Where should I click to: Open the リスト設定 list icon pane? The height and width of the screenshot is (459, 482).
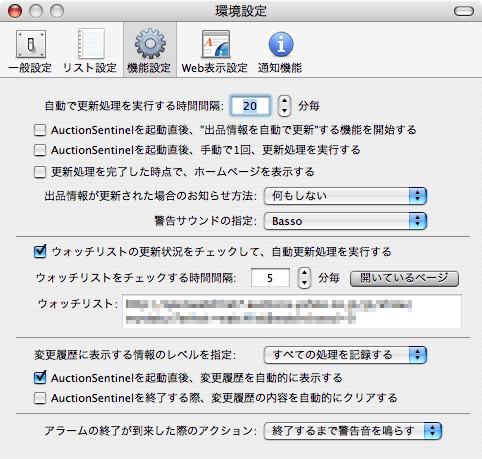90,44
